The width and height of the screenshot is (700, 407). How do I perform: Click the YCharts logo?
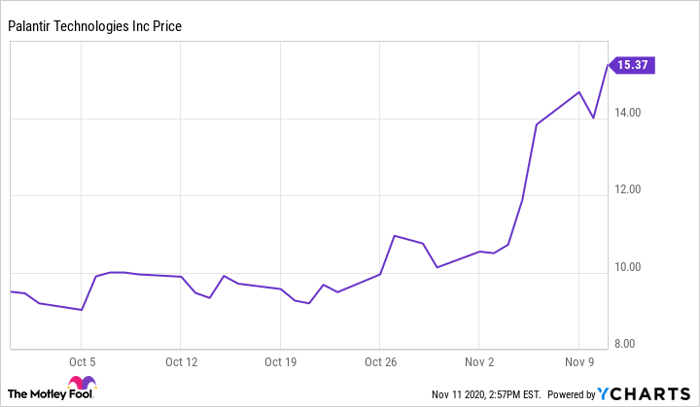coord(648,391)
